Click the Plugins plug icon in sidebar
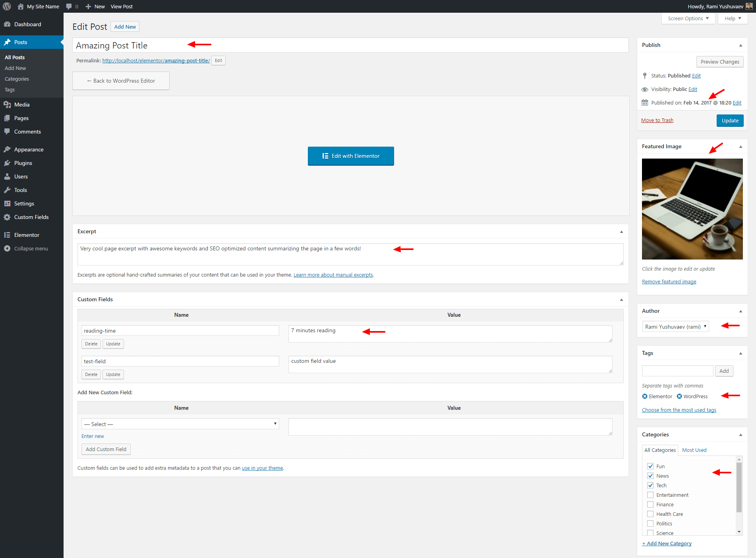Viewport: 756px width, 558px height. click(x=7, y=163)
